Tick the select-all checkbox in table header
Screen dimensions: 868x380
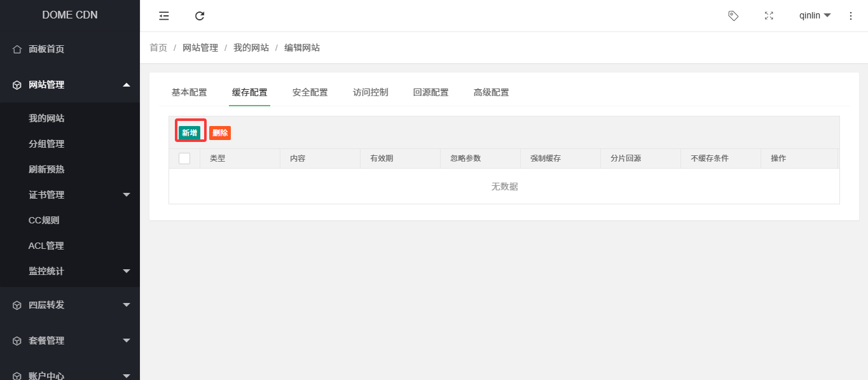(184, 158)
